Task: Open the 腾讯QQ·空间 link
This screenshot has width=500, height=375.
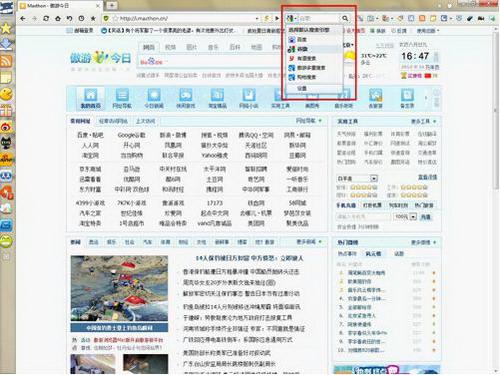Action: [256, 135]
